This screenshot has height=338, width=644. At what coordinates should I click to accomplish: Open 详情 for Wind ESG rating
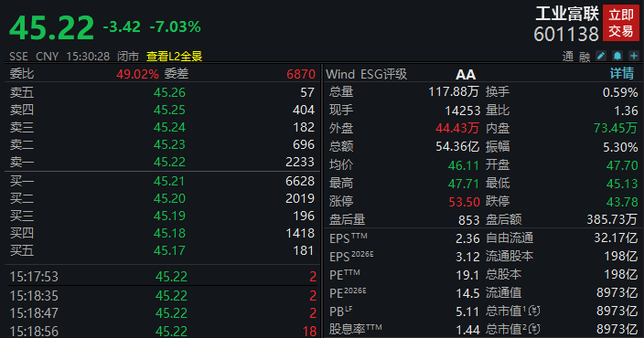point(622,74)
